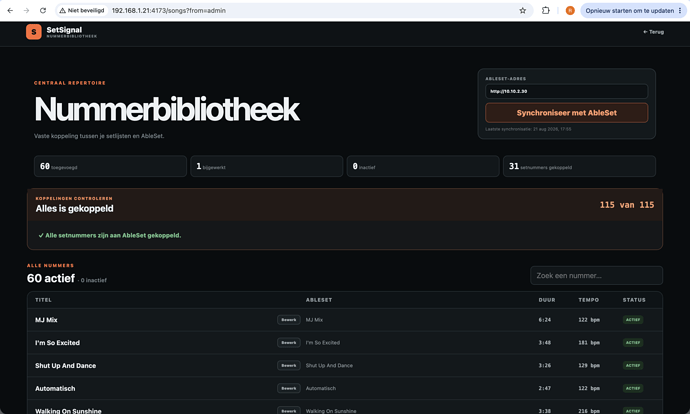This screenshot has width=690, height=414.
Task: Click the 'Laatste synchronisatie' timestamp text
Action: (528, 129)
